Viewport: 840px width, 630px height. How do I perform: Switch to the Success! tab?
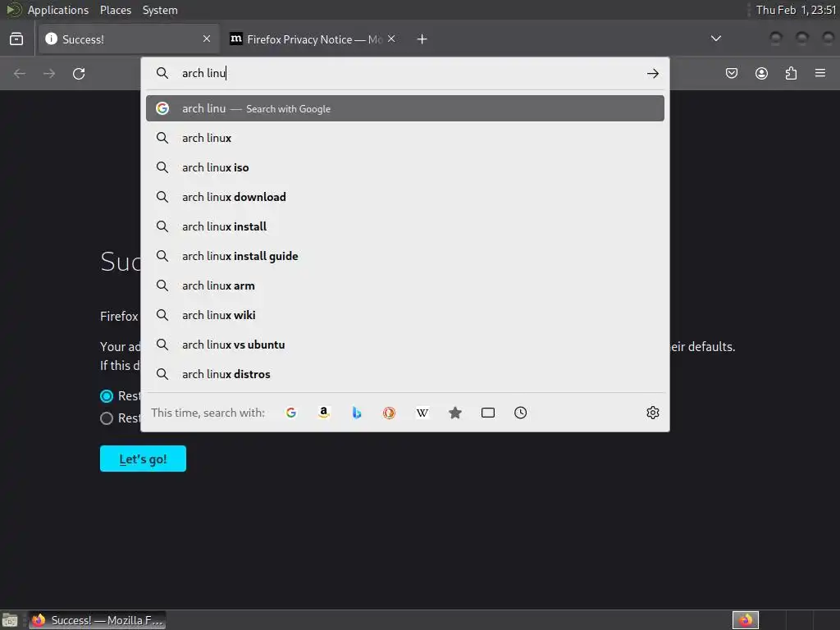tap(129, 39)
